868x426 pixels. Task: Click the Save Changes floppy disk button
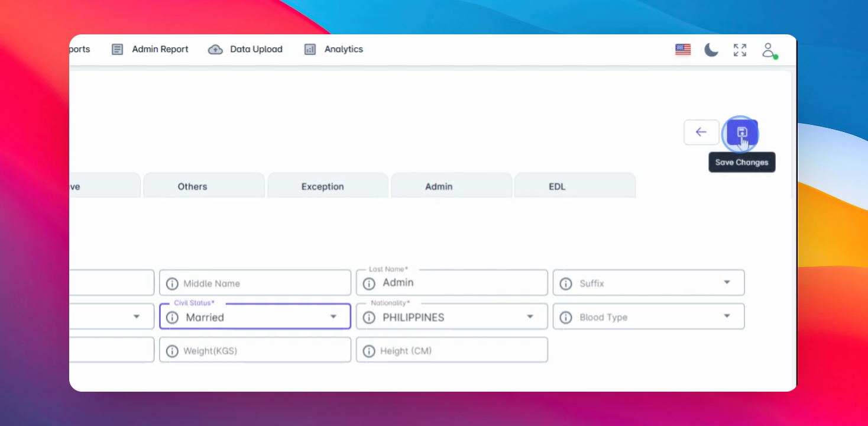point(742,133)
